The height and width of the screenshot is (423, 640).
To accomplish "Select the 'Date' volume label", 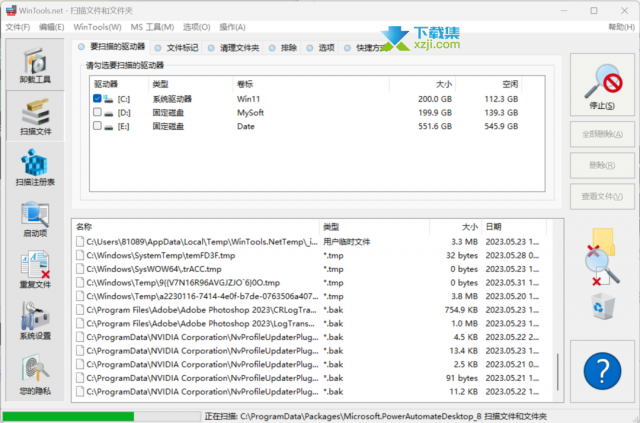I will tap(246, 127).
